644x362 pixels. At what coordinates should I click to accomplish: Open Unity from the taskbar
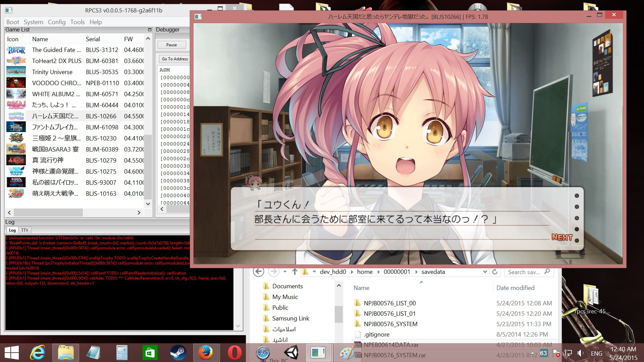291,353
